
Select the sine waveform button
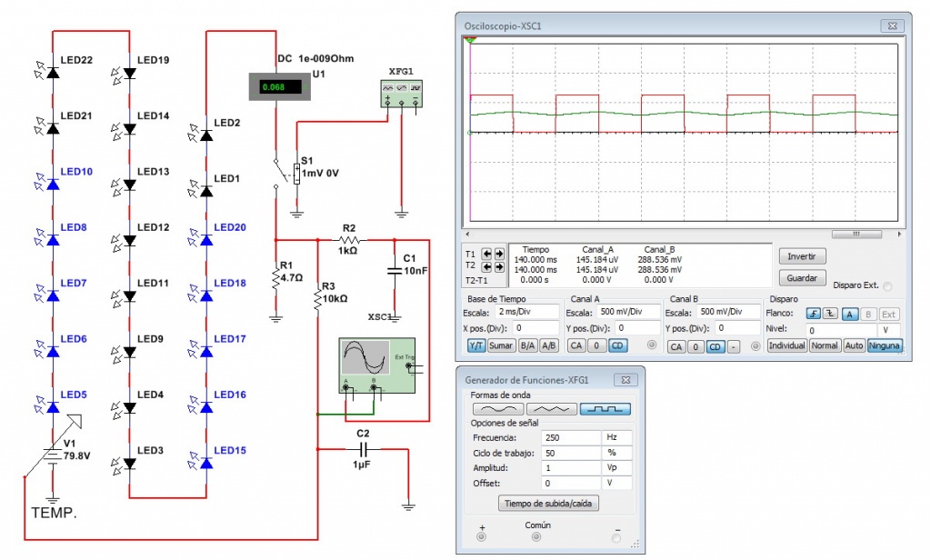pyautogui.click(x=497, y=410)
